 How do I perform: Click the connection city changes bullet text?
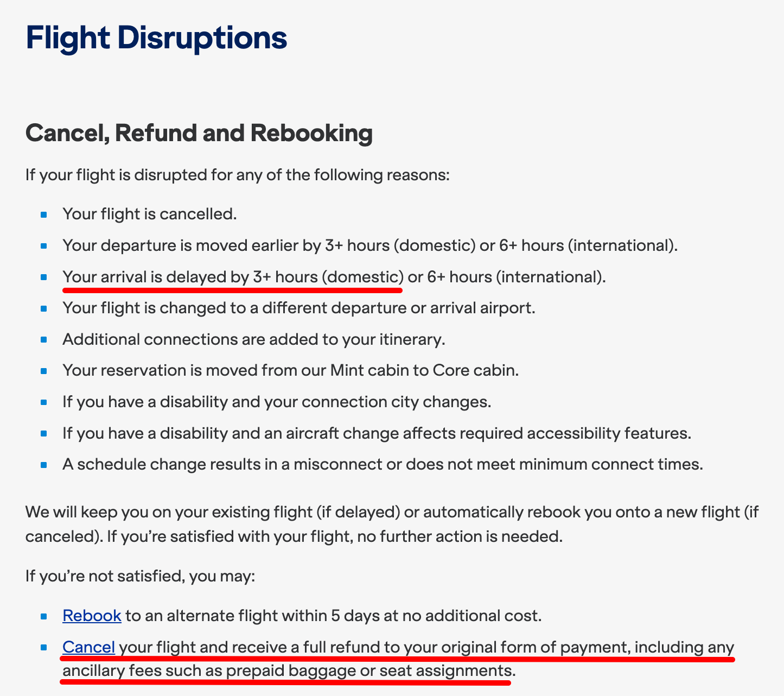click(x=276, y=402)
